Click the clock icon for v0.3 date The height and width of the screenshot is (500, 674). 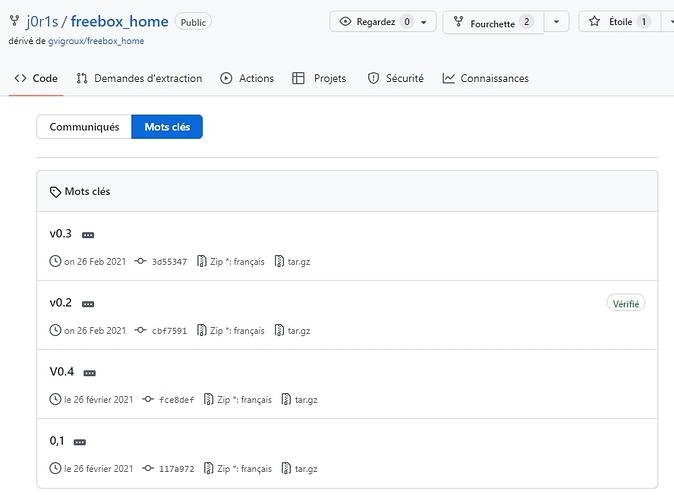55,261
